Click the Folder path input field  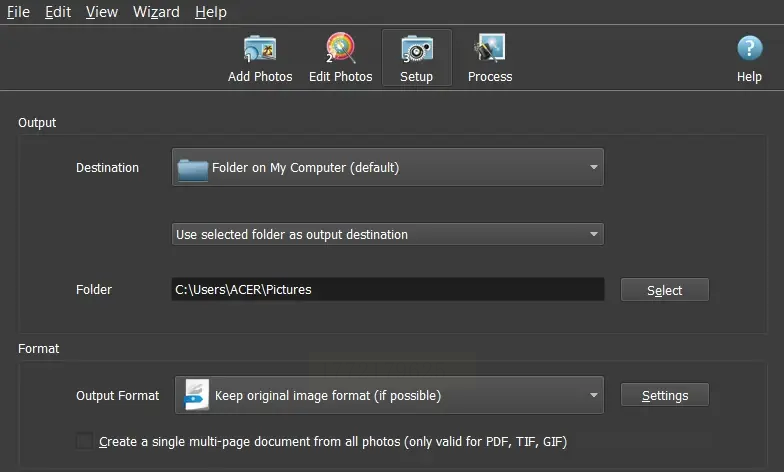pyautogui.click(x=388, y=290)
